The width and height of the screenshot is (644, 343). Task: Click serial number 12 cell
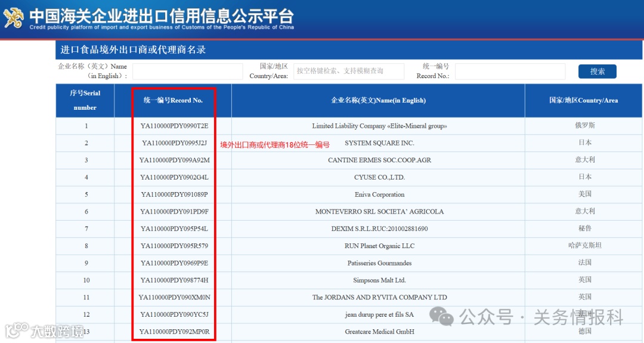click(x=86, y=314)
